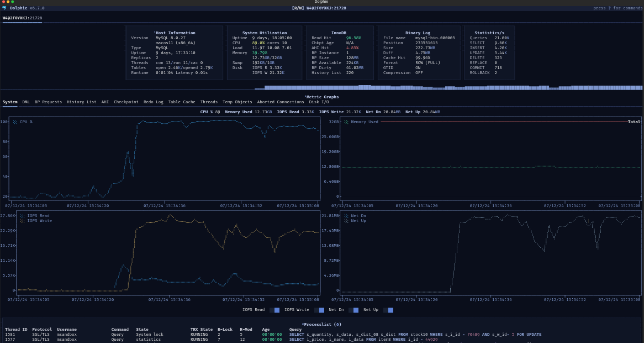644x343 pixels.
Task: Toggle the IOPS Read switch
Action: point(274,310)
